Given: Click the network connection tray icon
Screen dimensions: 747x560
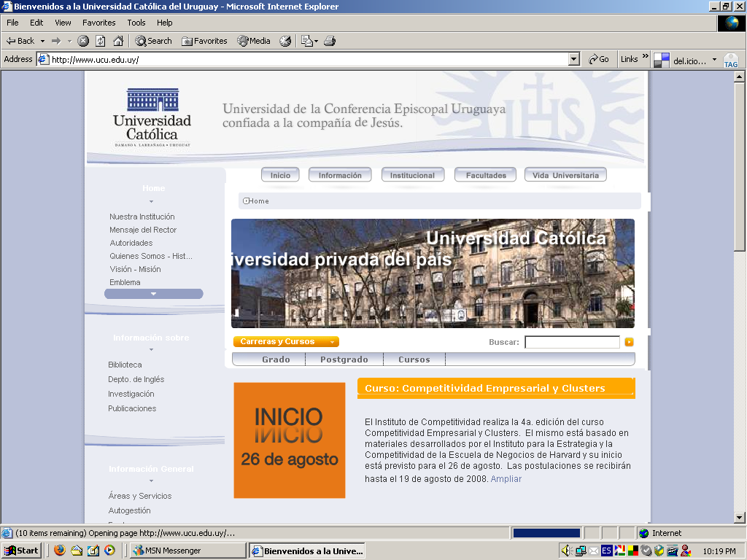Looking at the screenshot, I should click(x=580, y=551).
